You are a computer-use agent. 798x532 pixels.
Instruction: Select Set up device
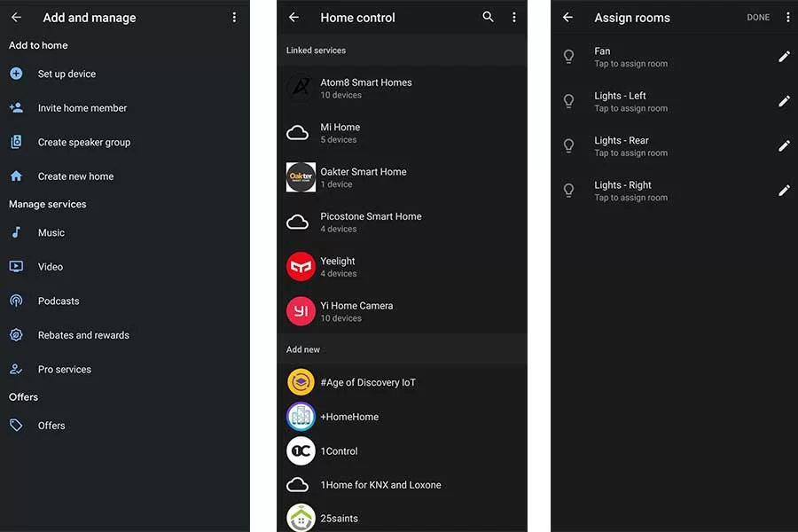click(x=125, y=74)
